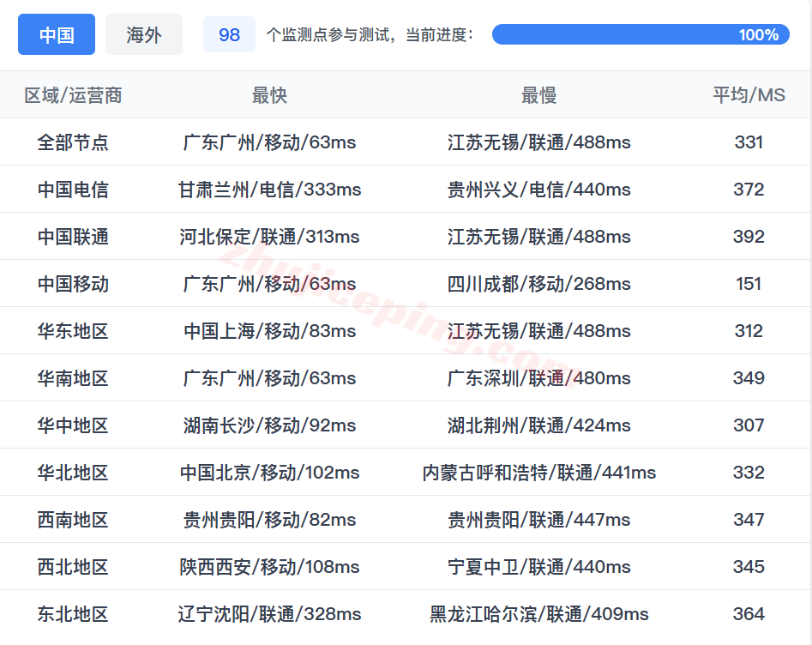Select the 东北地区 row label
Viewport: 812px width, 645px height.
point(73,613)
